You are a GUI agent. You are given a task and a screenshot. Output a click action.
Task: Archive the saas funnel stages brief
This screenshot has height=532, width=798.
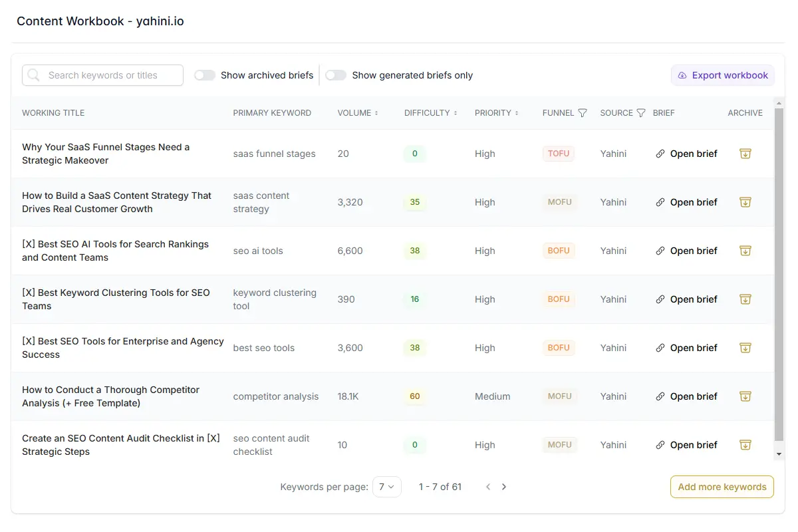pos(745,153)
